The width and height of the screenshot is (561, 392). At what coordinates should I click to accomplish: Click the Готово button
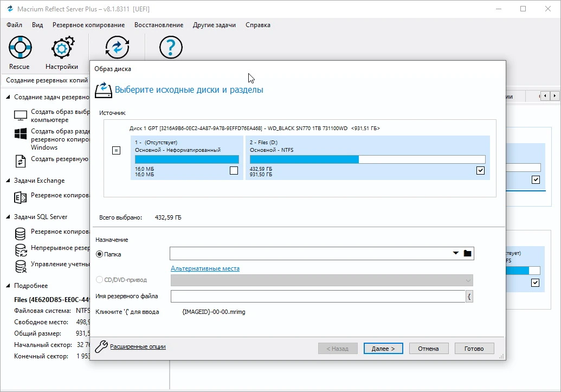pyautogui.click(x=474, y=348)
